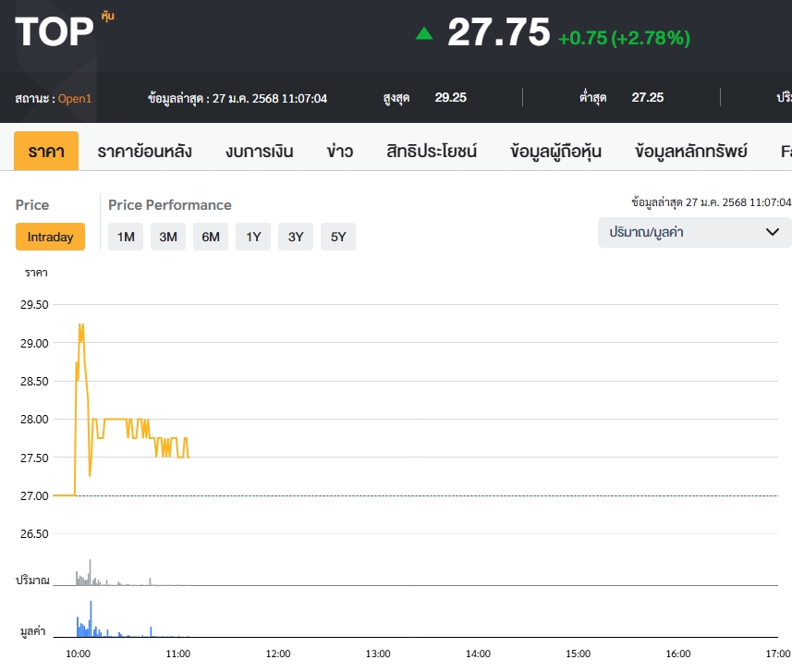The height and width of the screenshot is (672, 792).
Task: Choose the 6M price performance range
Action: [211, 237]
